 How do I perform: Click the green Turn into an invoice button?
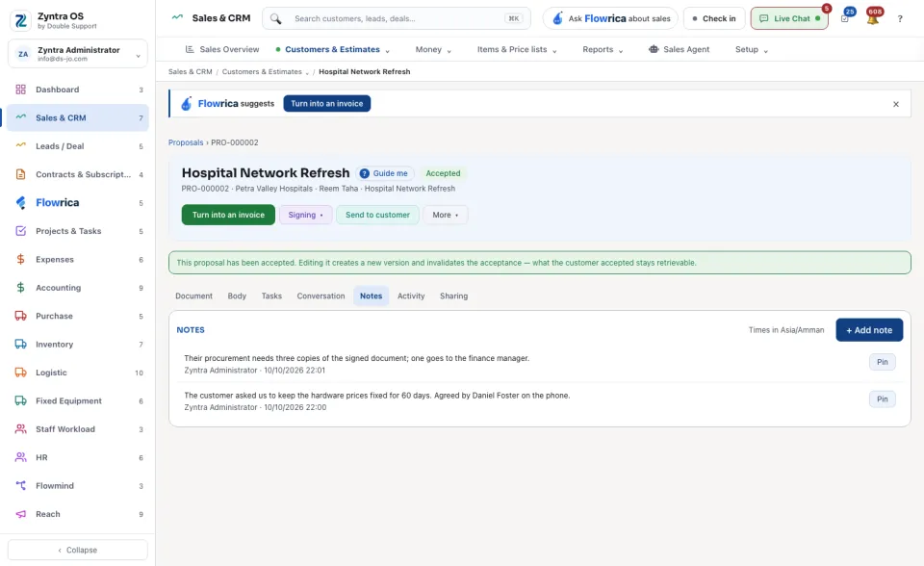click(228, 216)
